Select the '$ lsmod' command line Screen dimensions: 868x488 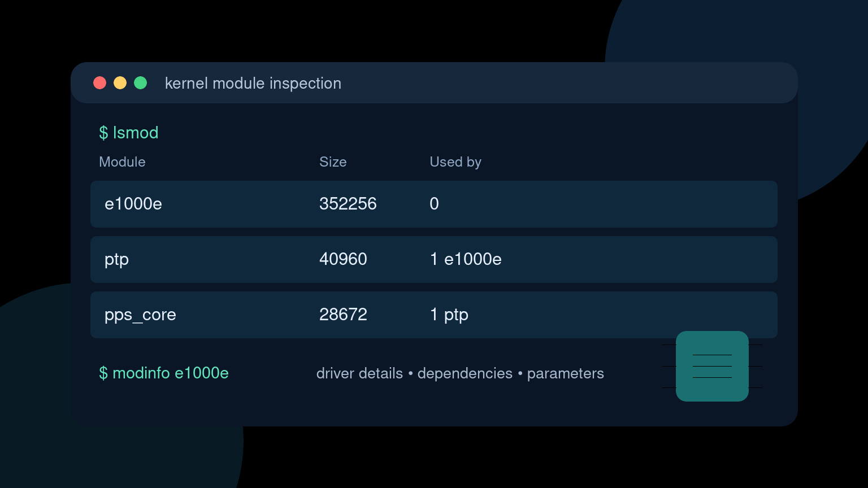[129, 133]
